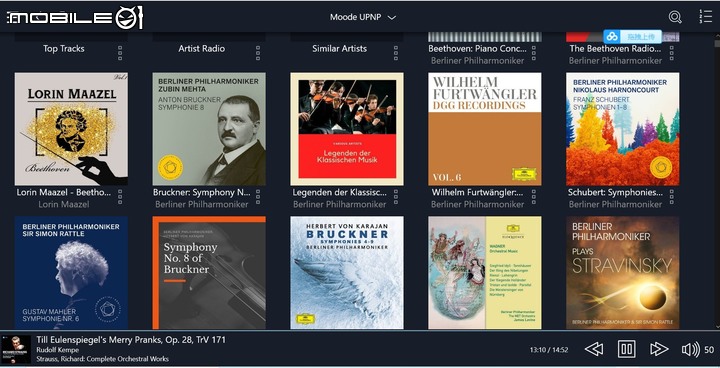Open Zubin Mehta Bruckner Symphonie 8 cover
Image resolution: width=720 pixels, height=368 pixels.
209,129
